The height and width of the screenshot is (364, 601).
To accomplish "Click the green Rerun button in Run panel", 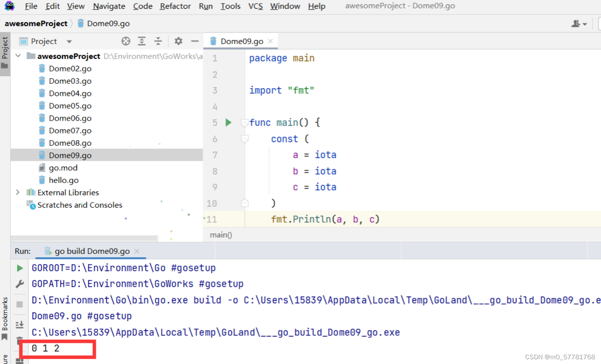I will pos(20,268).
